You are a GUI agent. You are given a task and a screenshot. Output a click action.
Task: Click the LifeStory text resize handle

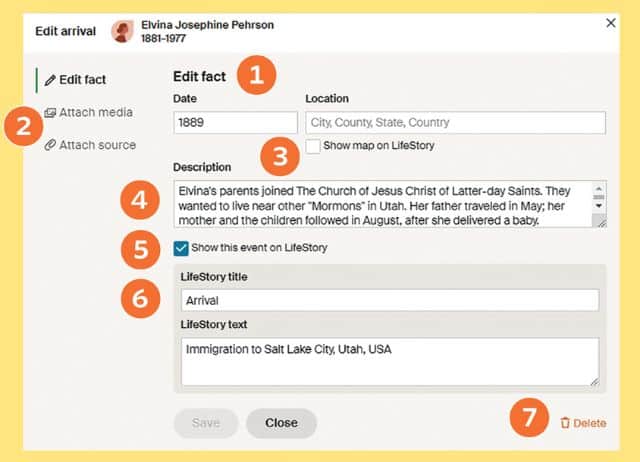click(595, 382)
